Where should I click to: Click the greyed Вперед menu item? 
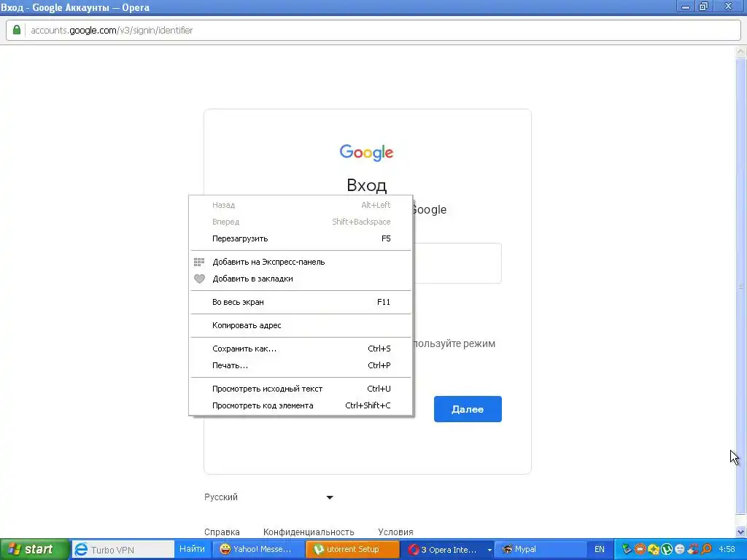(301, 222)
